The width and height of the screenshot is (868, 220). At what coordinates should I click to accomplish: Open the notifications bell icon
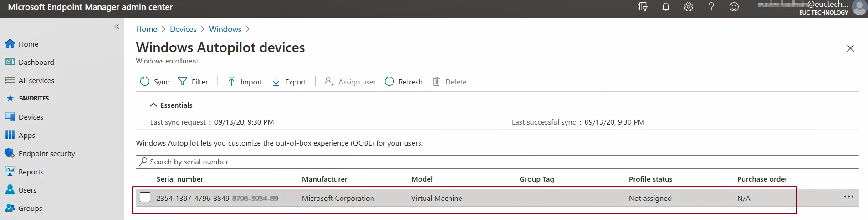tap(666, 7)
